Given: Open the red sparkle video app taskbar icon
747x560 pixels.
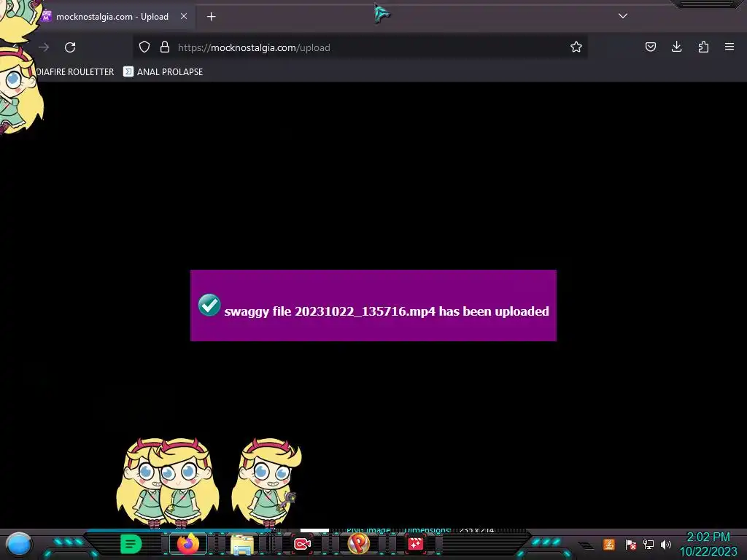Looking at the screenshot, I should (x=415, y=544).
